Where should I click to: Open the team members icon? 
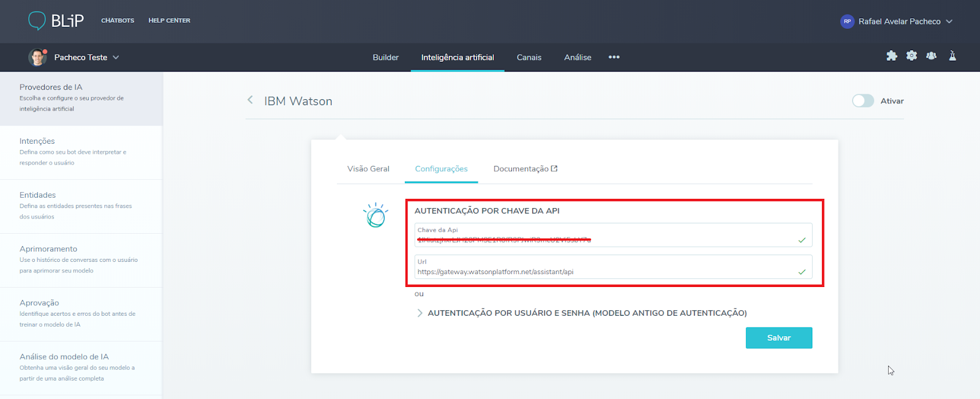click(931, 56)
